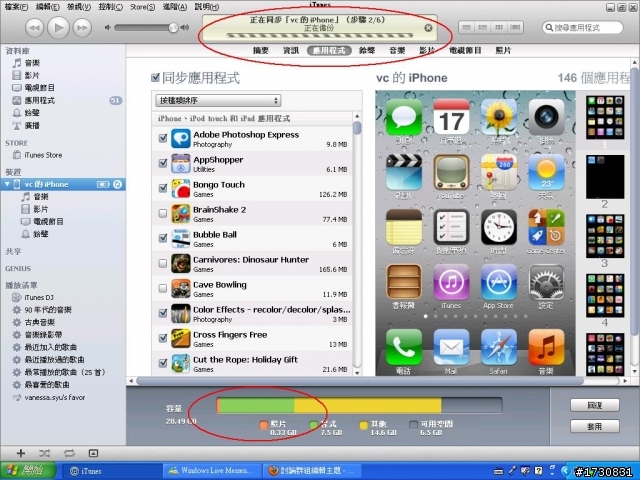Switch to the 鈴聲 tab
Viewport: 640px width, 480px height.
point(367,50)
